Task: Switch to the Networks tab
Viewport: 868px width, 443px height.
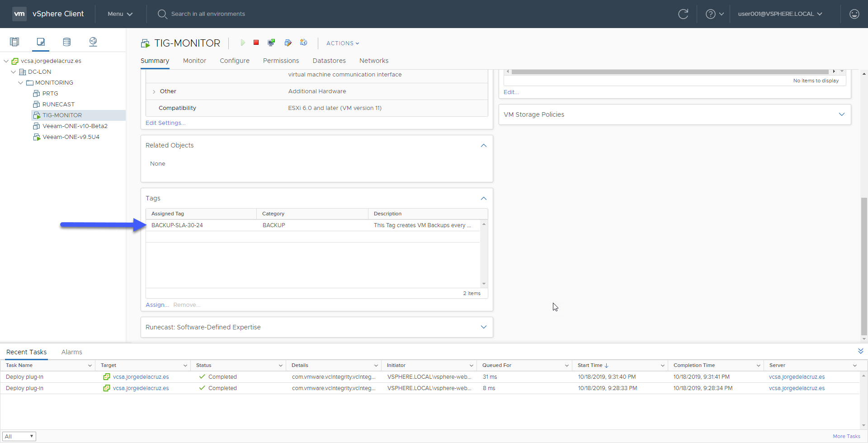Action: [x=374, y=61]
